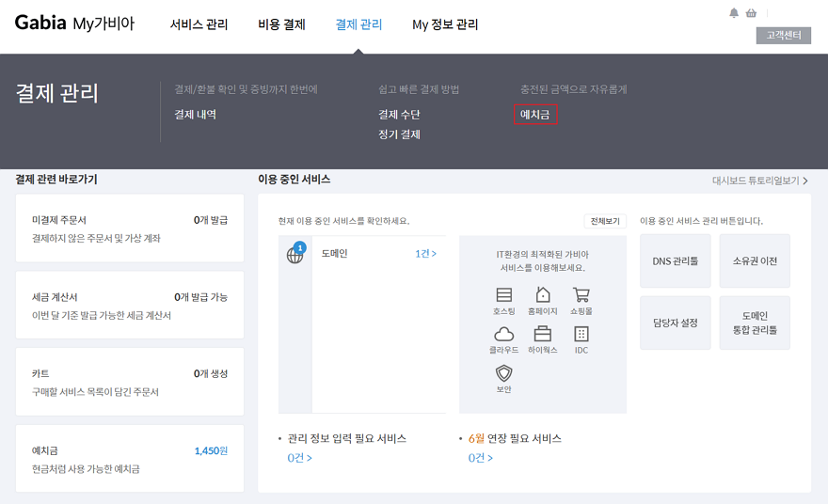
Task: Open the 비용 결제 menu
Action: [281, 24]
